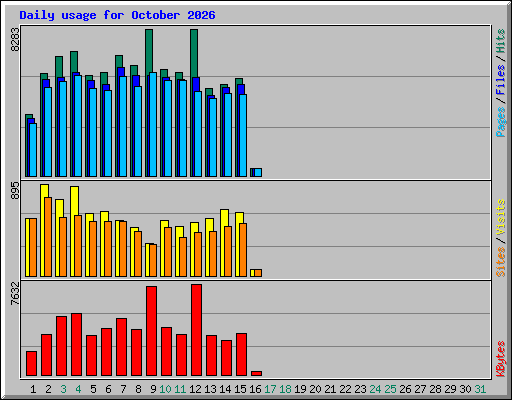Image resolution: width=512 pixels, height=400 pixels.
Task: Click the '8283' hits axis label
Action: [15, 39]
